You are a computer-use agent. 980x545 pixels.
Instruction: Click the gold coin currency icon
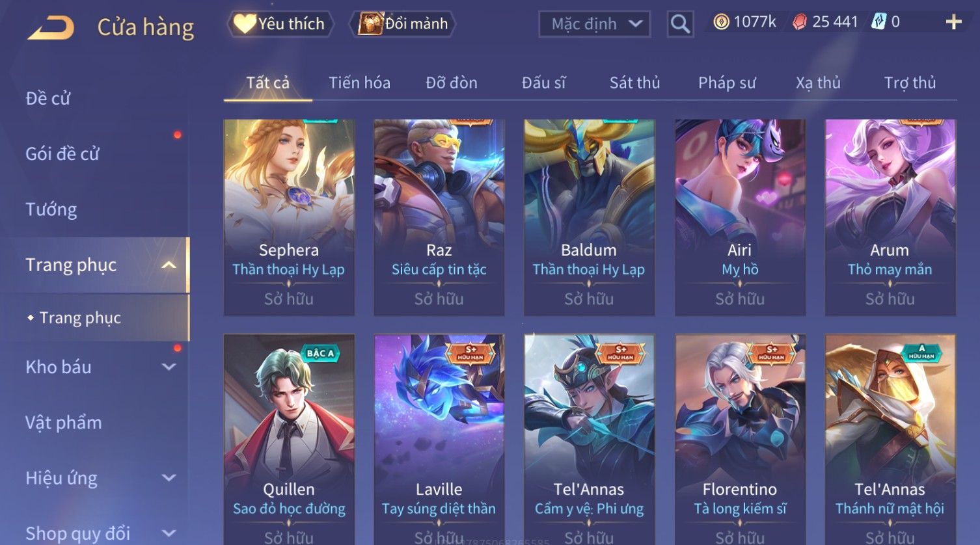pyautogui.click(x=721, y=22)
